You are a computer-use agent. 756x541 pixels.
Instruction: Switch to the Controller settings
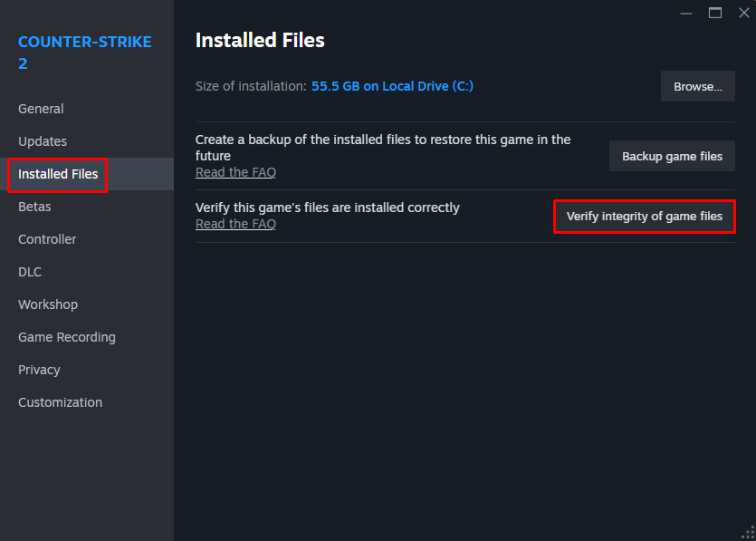(47, 238)
